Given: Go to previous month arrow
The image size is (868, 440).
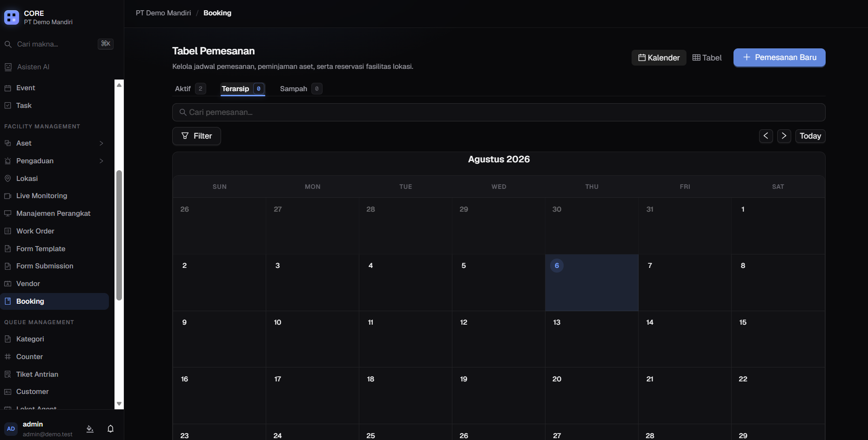Looking at the screenshot, I should pyautogui.click(x=766, y=136).
